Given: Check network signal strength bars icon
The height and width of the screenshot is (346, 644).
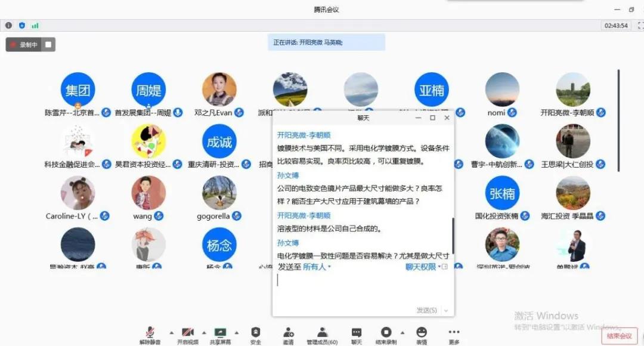Looking at the screenshot, I should 35,26.
